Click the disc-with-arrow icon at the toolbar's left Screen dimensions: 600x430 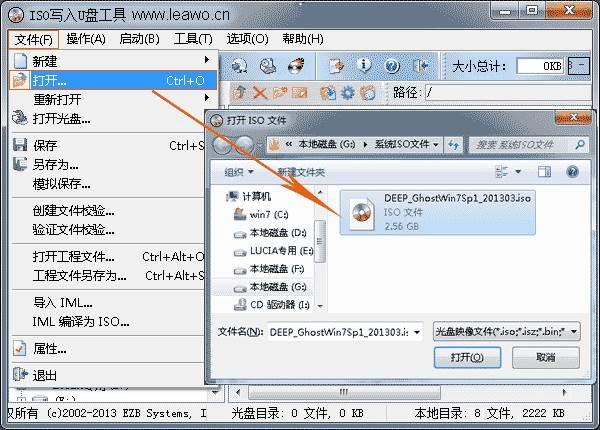point(240,66)
